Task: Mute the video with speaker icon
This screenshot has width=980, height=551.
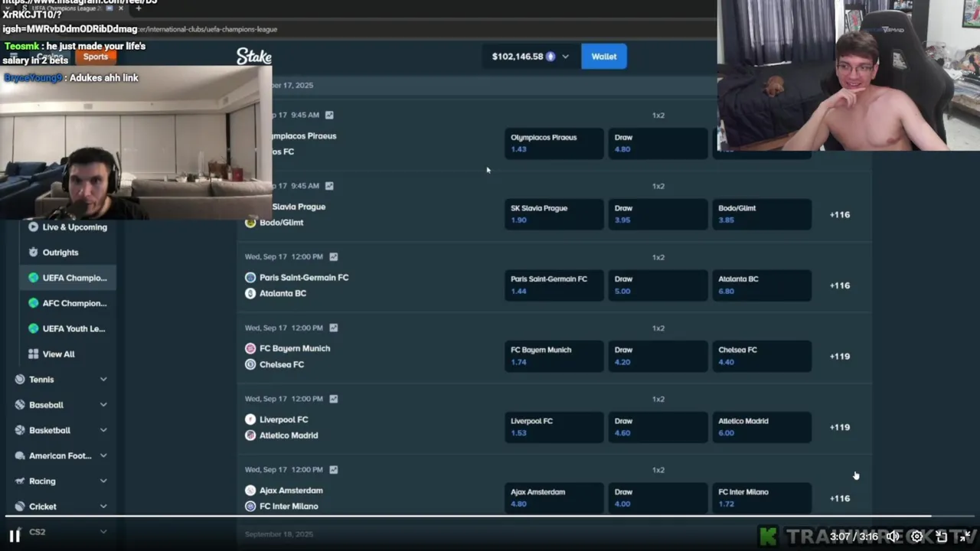Action: pyautogui.click(x=893, y=536)
